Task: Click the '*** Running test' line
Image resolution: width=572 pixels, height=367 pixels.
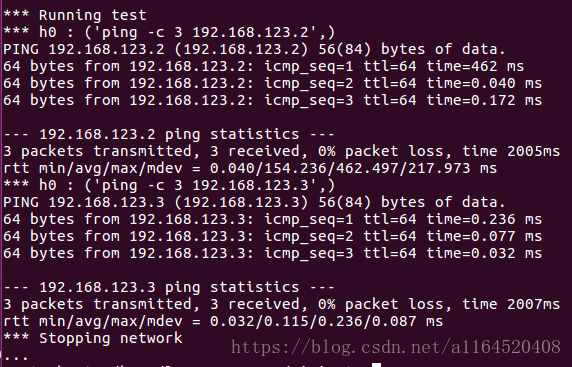Action: pos(75,15)
